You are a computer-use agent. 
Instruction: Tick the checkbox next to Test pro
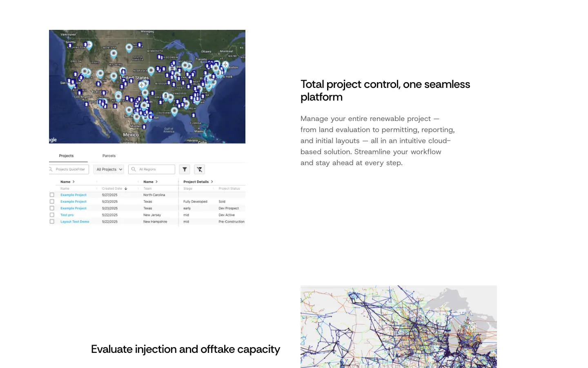(x=52, y=215)
